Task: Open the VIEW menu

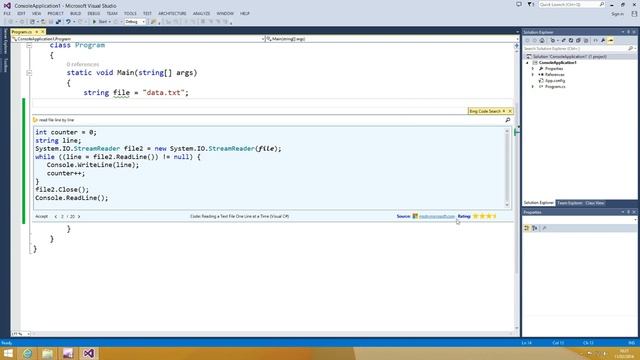Action: coord(36,13)
